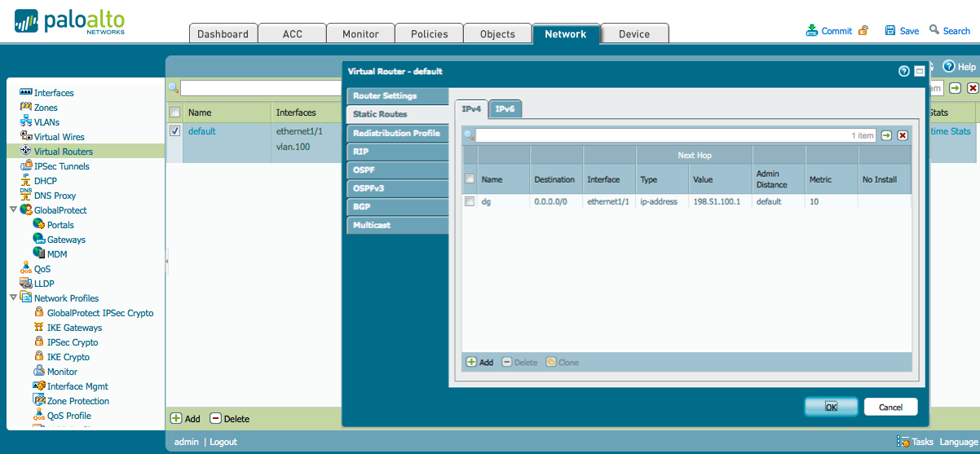
Task: Open IPSec Tunnels in sidebar
Action: point(61,166)
